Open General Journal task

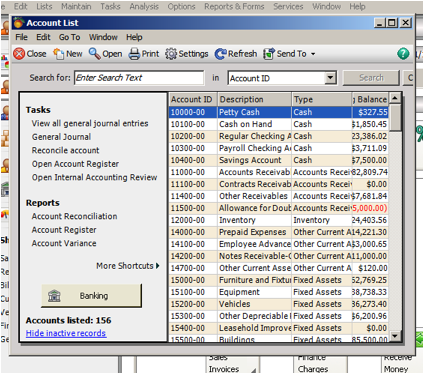[61, 137]
